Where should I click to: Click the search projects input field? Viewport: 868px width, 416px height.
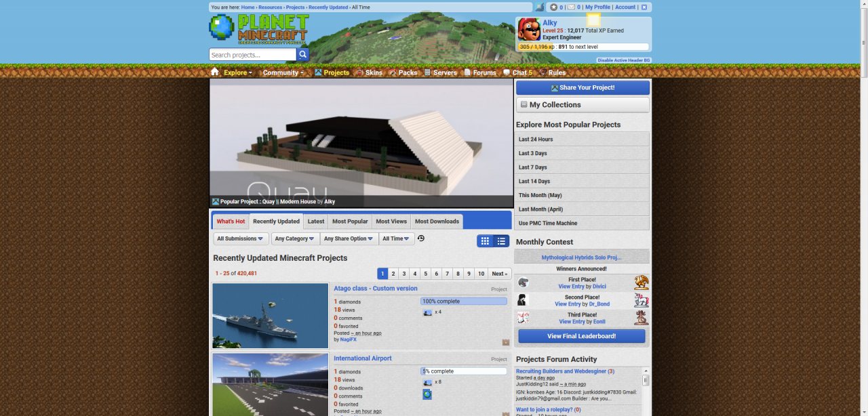pos(252,55)
